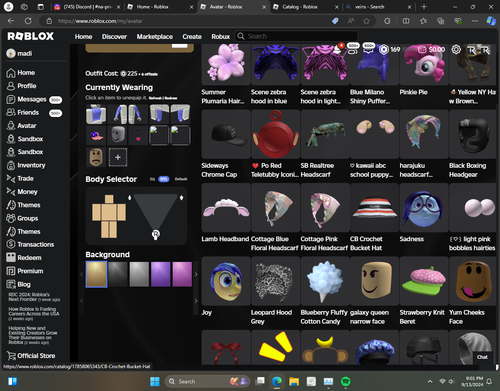Launch Spotify from the taskbar
The width and height of the screenshot is (500, 391).
point(346,381)
